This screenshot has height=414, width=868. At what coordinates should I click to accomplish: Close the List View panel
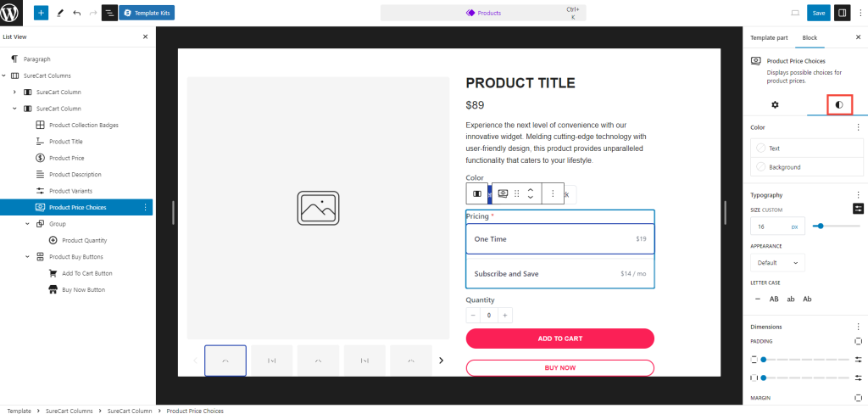coord(145,36)
